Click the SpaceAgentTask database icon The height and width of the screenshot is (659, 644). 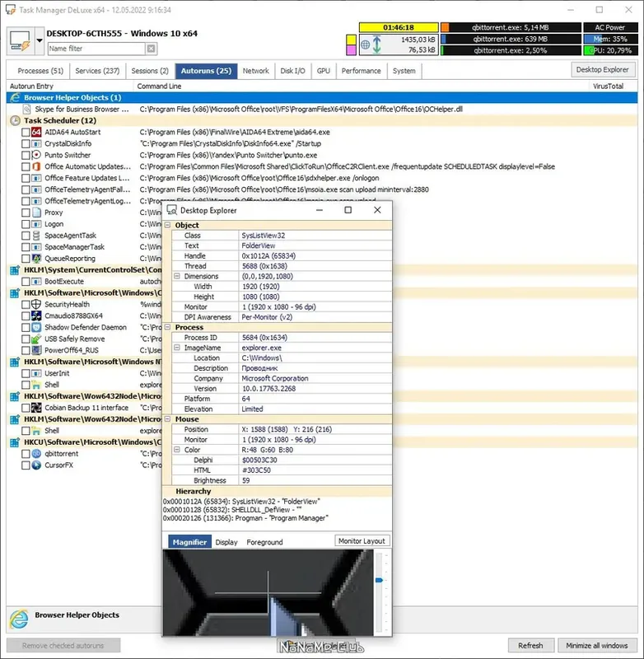tap(36, 236)
